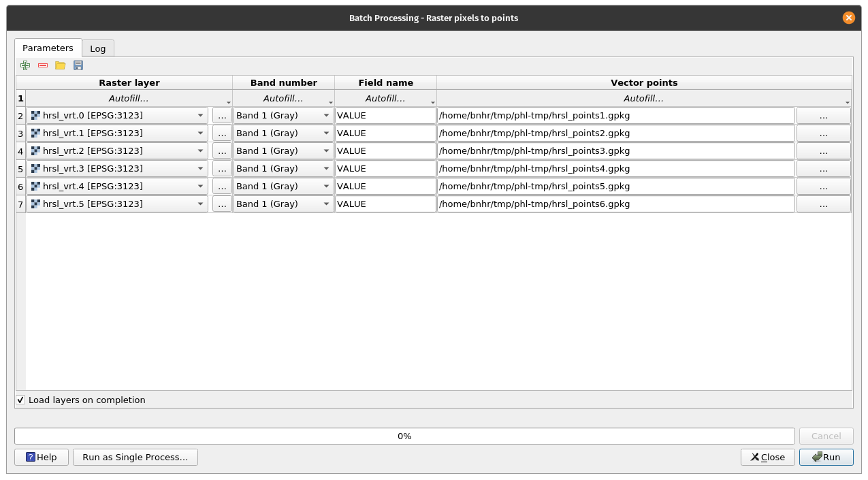Select the Parameters tab

[48, 48]
